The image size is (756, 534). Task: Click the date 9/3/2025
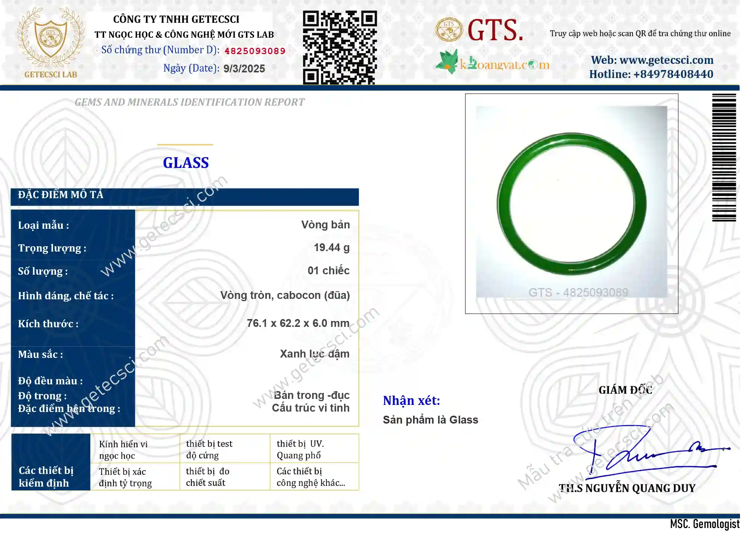(244, 69)
